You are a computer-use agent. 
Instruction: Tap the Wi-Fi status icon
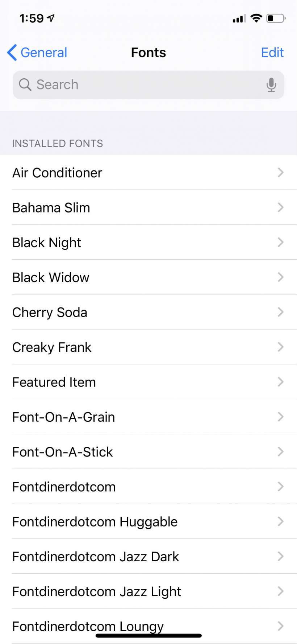[256, 18]
